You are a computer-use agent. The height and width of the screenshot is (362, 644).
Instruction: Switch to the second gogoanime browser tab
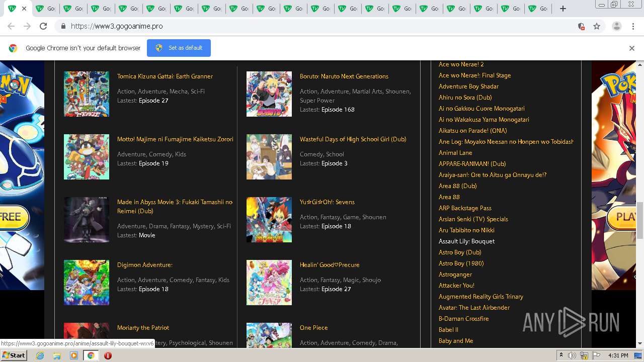(x=45, y=9)
